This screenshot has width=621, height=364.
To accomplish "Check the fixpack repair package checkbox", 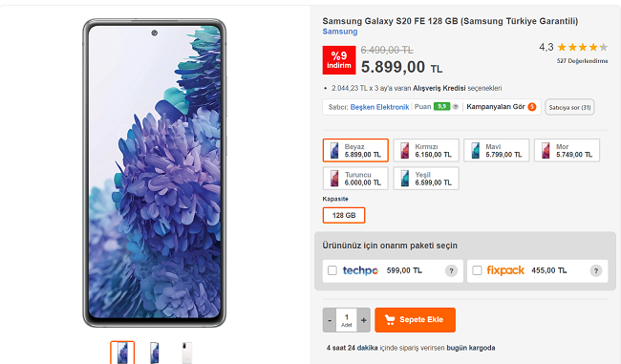I will coord(478,270).
